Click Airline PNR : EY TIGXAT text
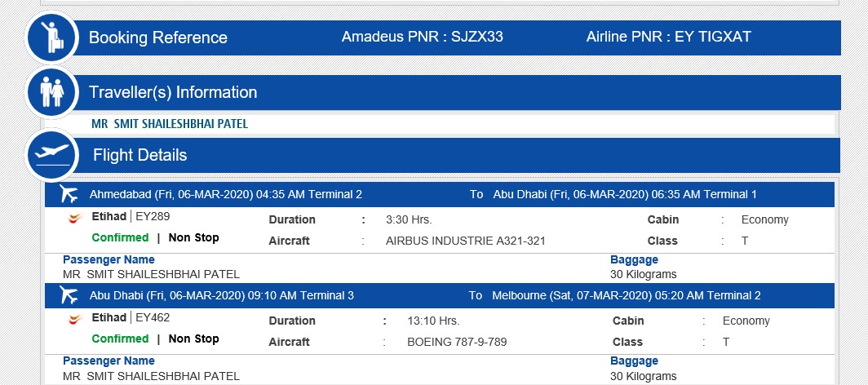 coord(669,37)
